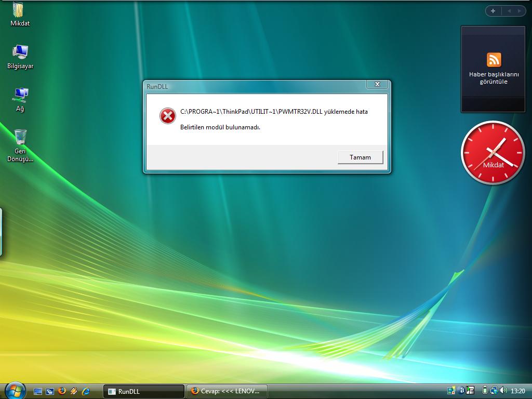This screenshot has height=399, width=532.
Task: Select the Bilgisayar desktop icon
Action: 20,57
